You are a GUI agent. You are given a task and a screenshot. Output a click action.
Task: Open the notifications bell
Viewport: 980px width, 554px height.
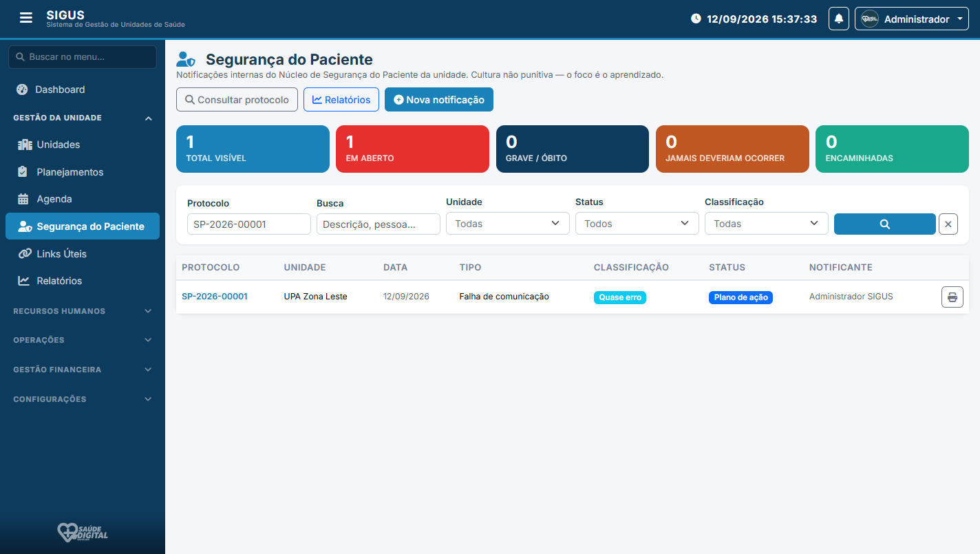(x=839, y=19)
